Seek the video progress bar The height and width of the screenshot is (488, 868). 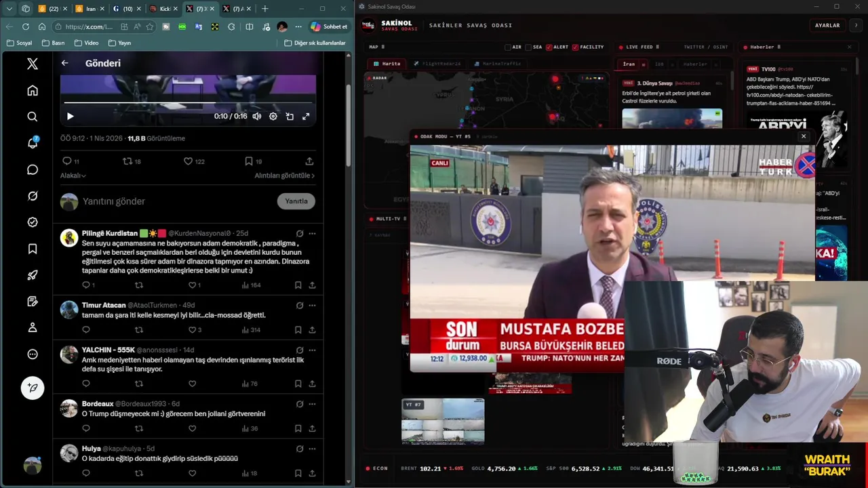188,103
